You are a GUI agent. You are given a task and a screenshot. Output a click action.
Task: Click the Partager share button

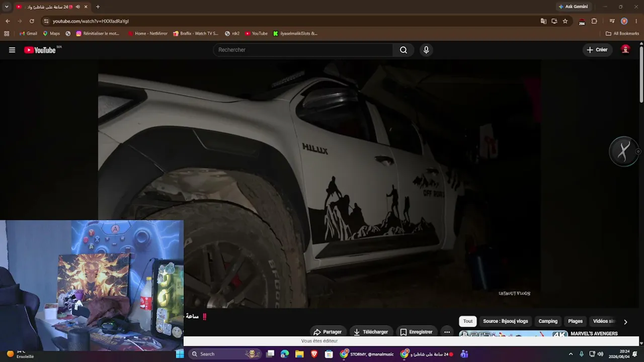click(x=328, y=332)
